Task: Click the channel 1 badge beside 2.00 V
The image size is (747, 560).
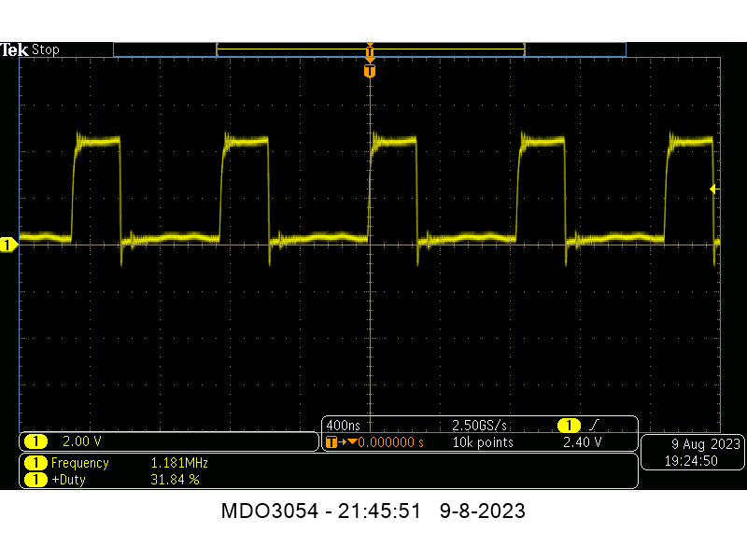Action: pos(35,441)
